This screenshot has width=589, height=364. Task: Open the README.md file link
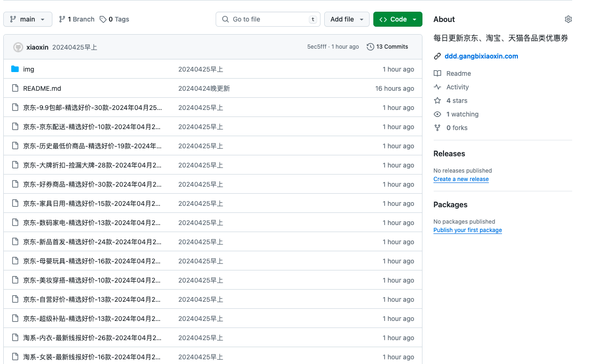click(42, 88)
